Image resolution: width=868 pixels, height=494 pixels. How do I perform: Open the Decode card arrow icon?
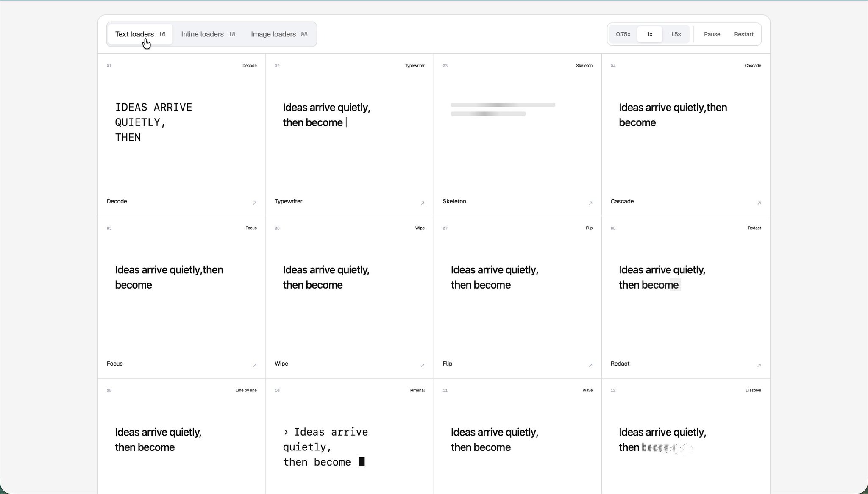click(255, 203)
